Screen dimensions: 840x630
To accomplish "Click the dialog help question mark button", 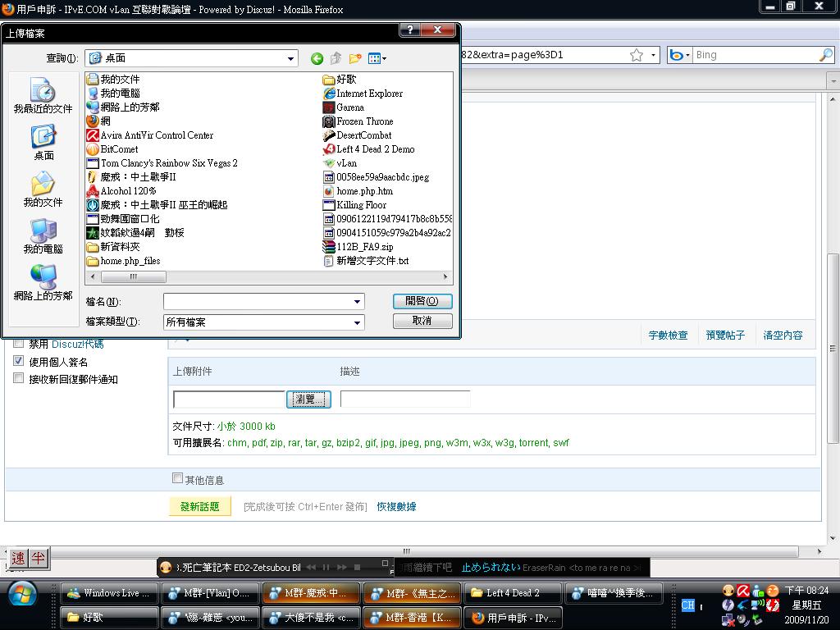I will coord(410,30).
